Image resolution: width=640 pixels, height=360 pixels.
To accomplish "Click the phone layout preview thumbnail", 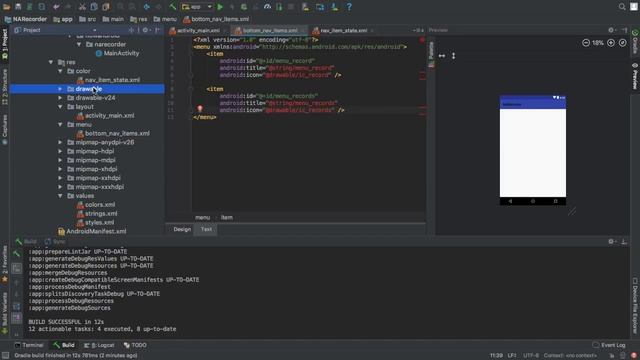I will click(x=533, y=150).
